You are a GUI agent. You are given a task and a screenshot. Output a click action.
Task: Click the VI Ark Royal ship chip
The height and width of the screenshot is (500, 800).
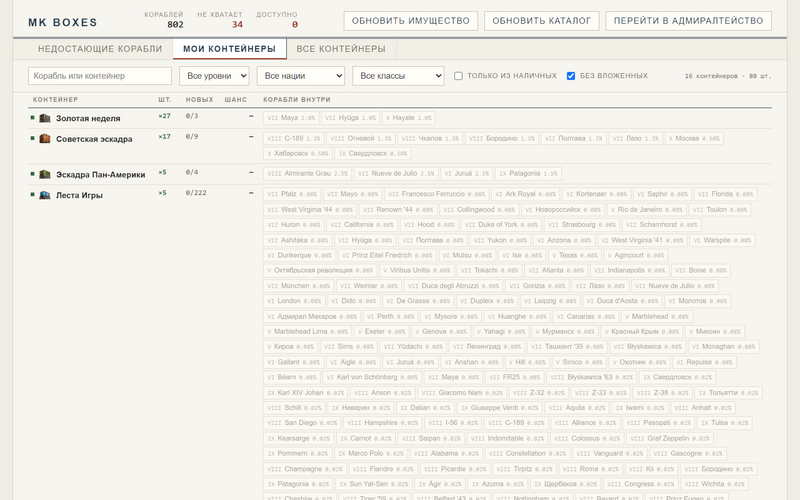[x=526, y=194]
